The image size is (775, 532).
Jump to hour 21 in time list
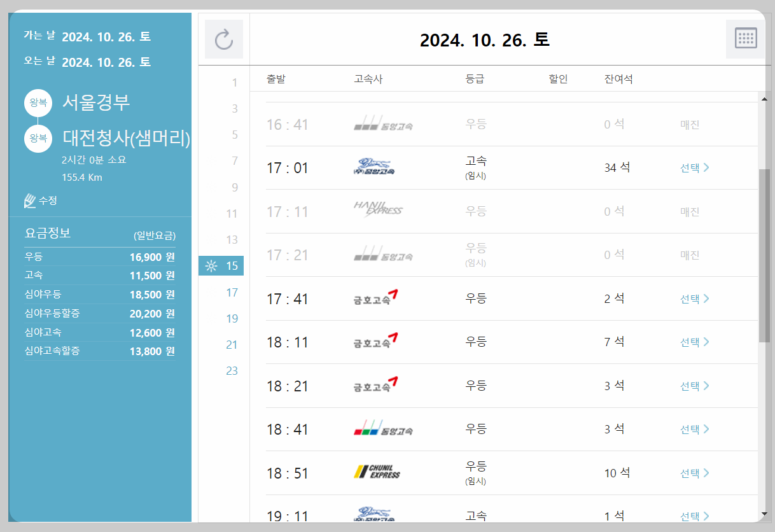[232, 344]
